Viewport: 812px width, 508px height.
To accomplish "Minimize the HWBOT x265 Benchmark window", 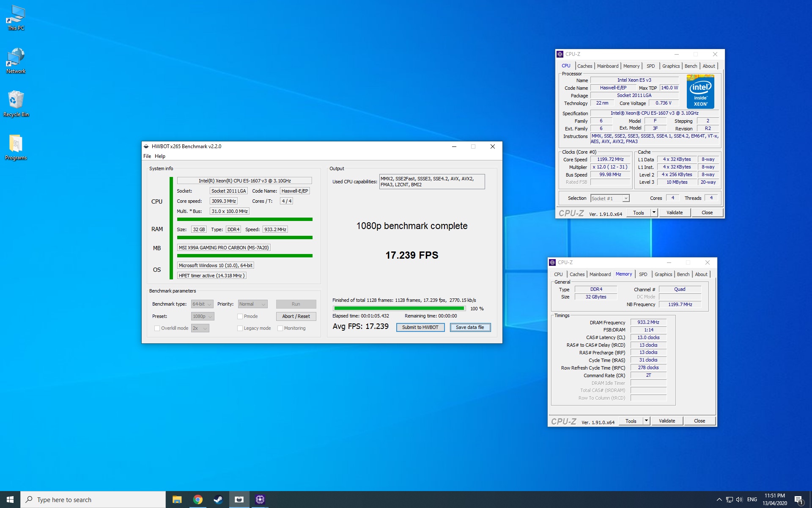I will [454, 146].
